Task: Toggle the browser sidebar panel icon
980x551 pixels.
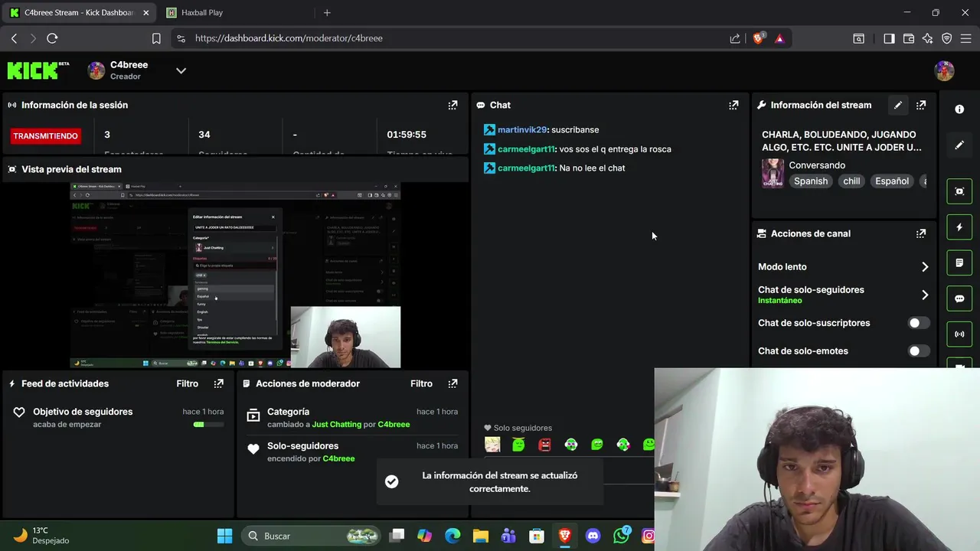Action: click(889, 38)
